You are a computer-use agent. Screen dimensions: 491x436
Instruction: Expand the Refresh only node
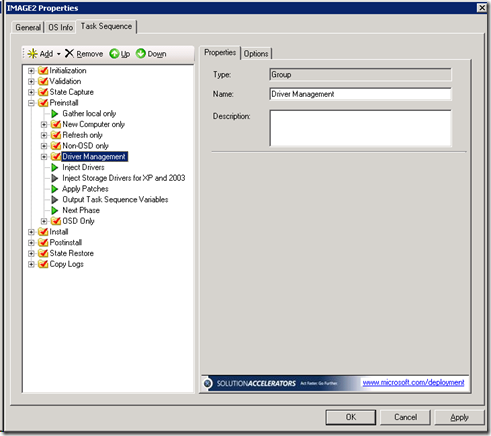(44, 135)
